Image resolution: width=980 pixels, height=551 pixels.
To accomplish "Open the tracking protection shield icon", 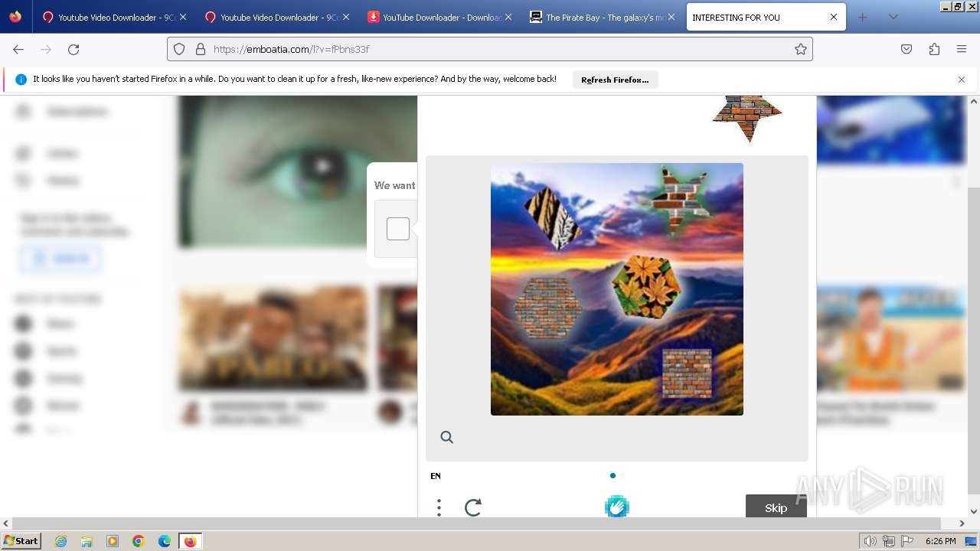I will pyautogui.click(x=179, y=49).
